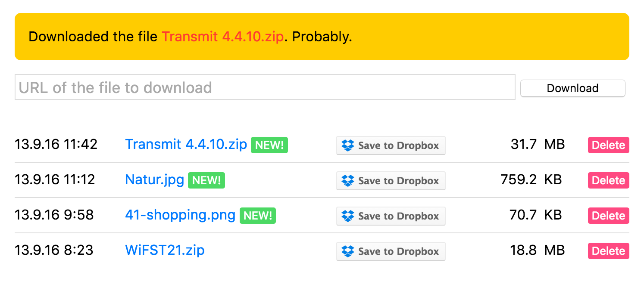Open the Natur.jpg file link
The width and height of the screenshot is (644, 297).
[x=154, y=179]
